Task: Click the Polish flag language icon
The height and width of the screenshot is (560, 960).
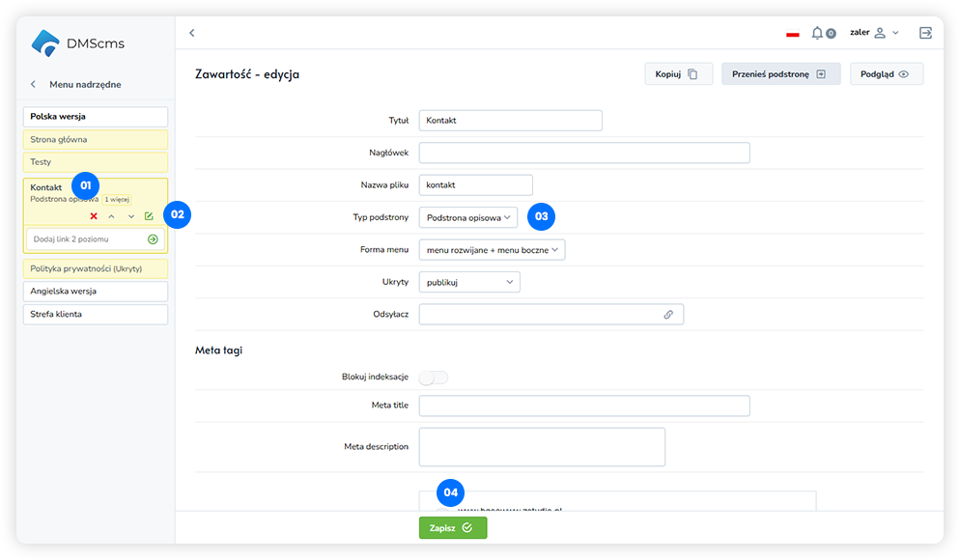Action: 793,34
